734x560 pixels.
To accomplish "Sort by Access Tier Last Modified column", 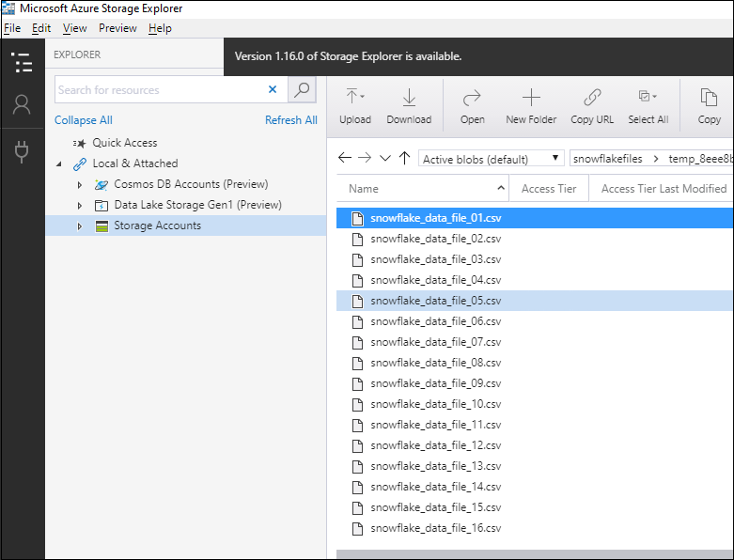I will [x=661, y=189].
